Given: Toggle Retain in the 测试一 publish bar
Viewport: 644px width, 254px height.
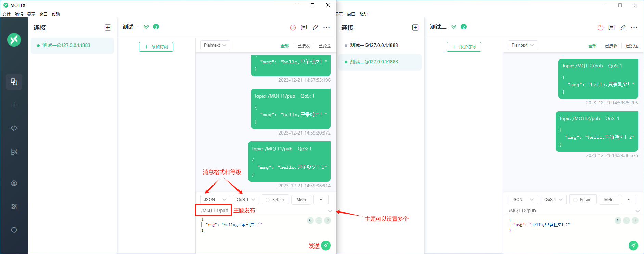Looking at the screenshot, I should coord(275,200).
